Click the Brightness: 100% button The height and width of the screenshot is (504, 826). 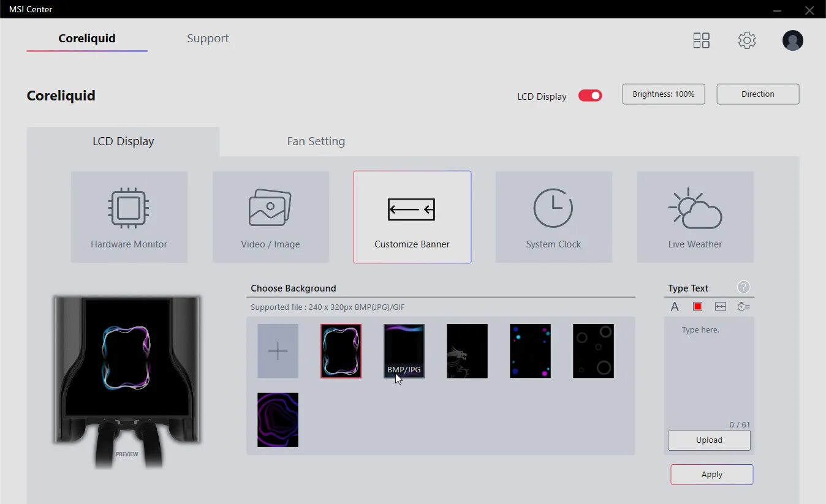[664, 94]
